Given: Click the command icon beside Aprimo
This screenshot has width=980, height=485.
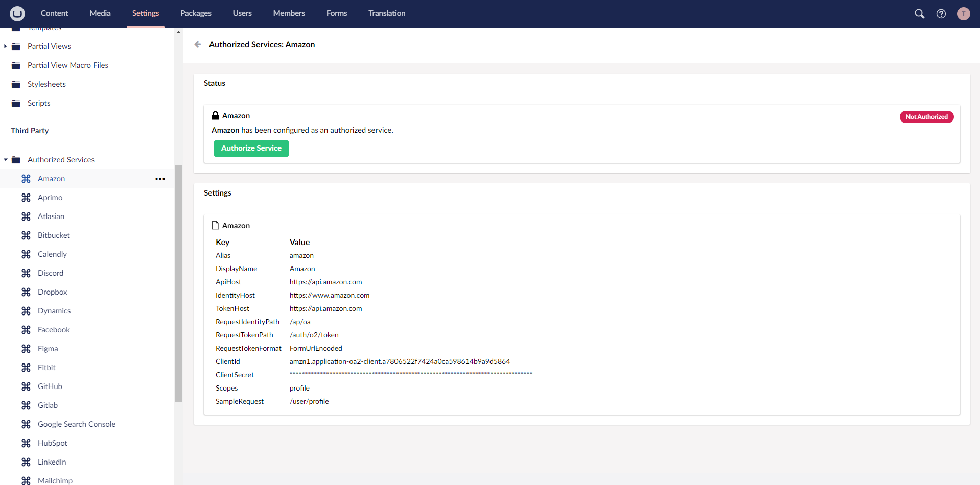Looking at the screenshot, I should click(x=26, y=198).
